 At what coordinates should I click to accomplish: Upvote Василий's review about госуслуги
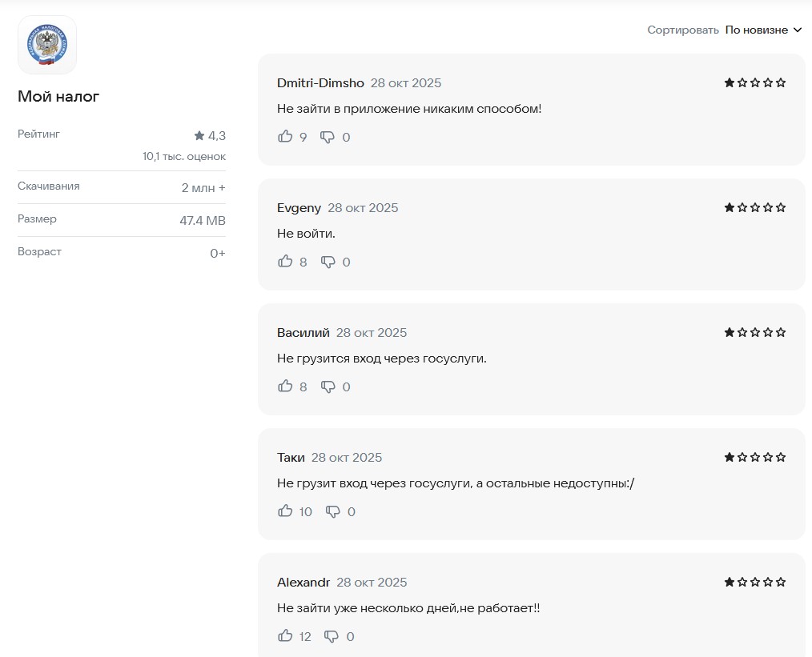[285, 387]
